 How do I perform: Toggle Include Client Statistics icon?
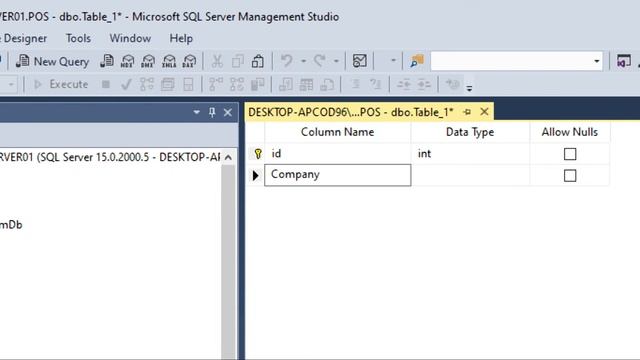258,84
